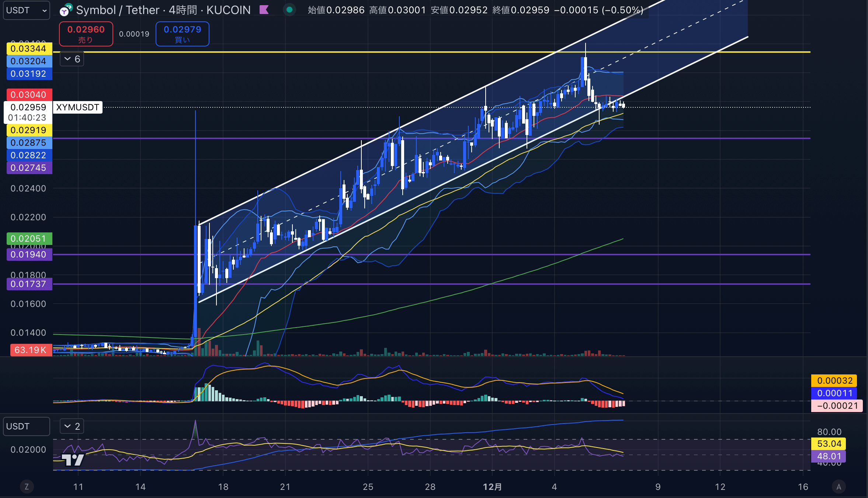This screenshot has height=498, width=868.
Task: Click the MACD signal 0.00011 label
Action: (834, 393)
